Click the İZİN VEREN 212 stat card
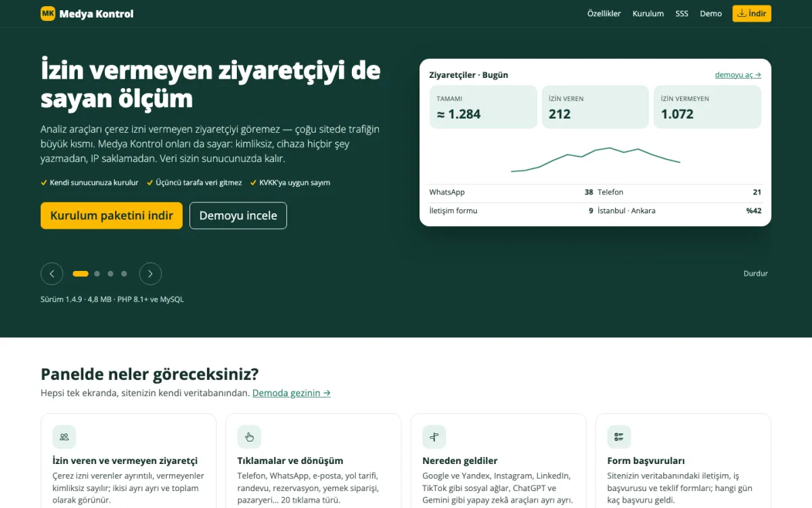Screen dimensions: 812x508 coord(595,107)
